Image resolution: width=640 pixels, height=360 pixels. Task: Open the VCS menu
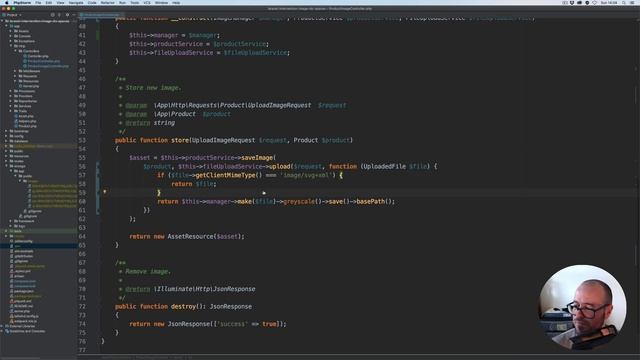pos(147,2)
